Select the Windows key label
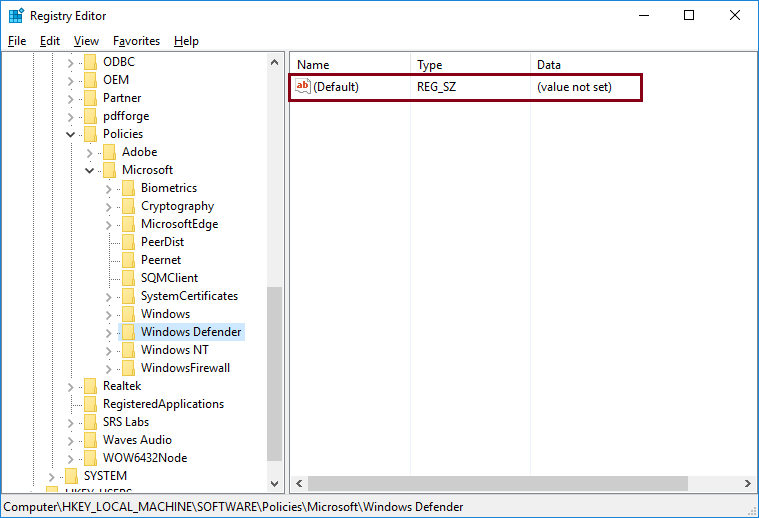Viewport: 759px width, 518px height. pyautogui.click(x=165, y=314)
